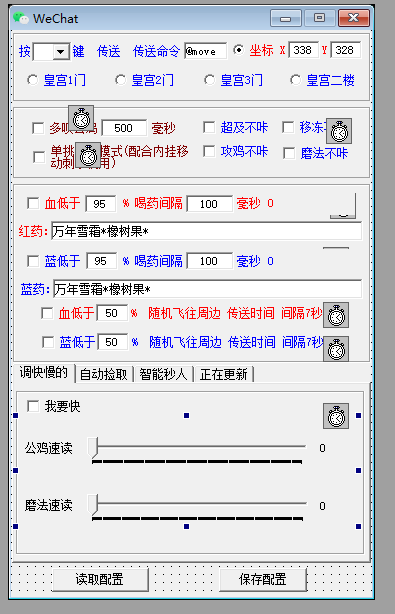Click the 磨法速读 slider handle

pos(93,505)
